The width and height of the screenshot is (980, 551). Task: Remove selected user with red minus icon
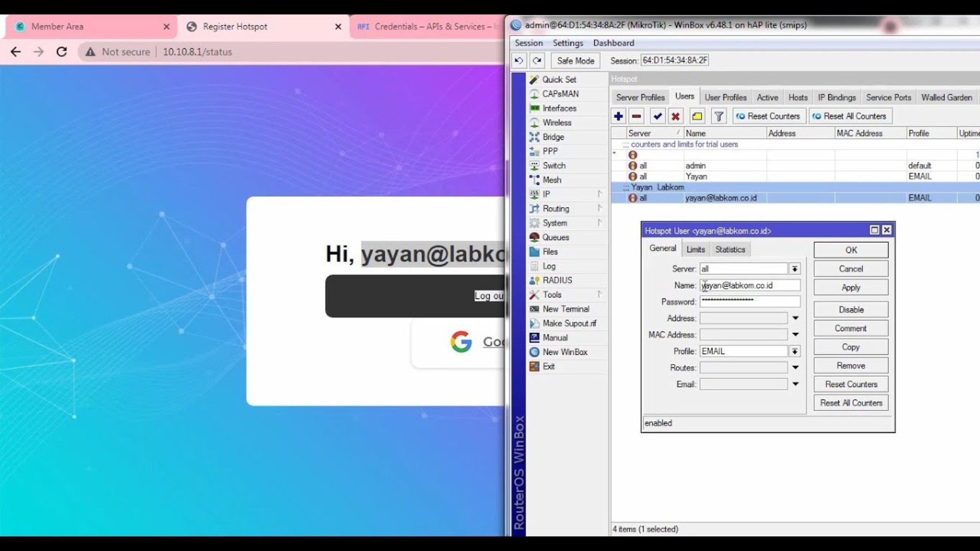coord(637,116)
